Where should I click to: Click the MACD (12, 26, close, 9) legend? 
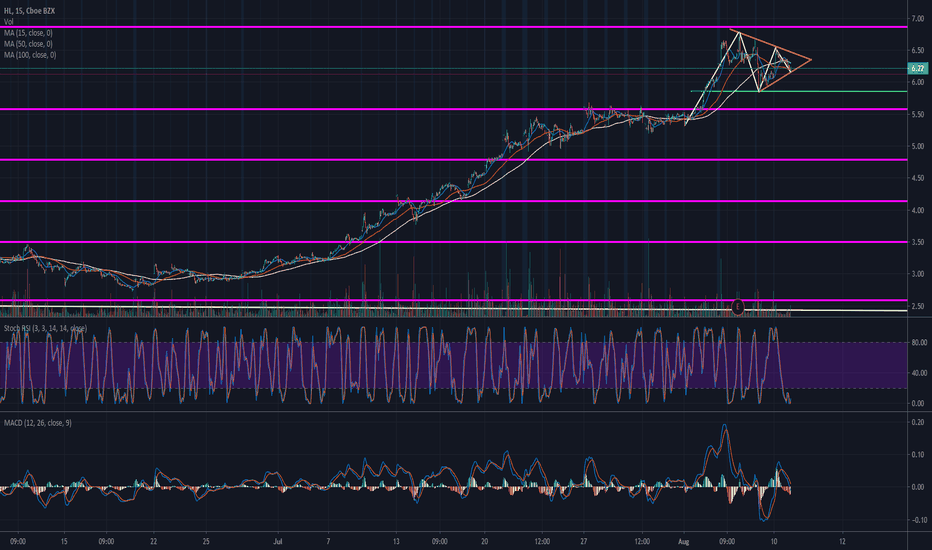[37, 423]
